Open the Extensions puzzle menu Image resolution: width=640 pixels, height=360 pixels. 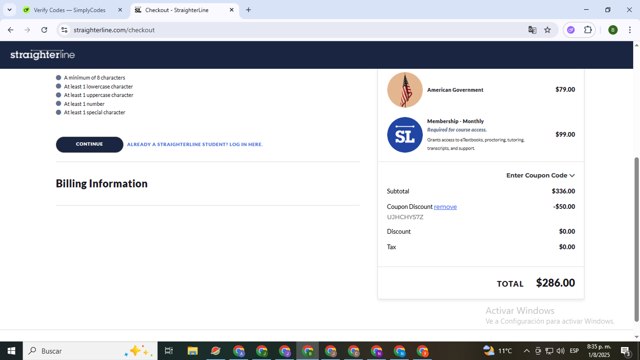(x=588, y=30)
